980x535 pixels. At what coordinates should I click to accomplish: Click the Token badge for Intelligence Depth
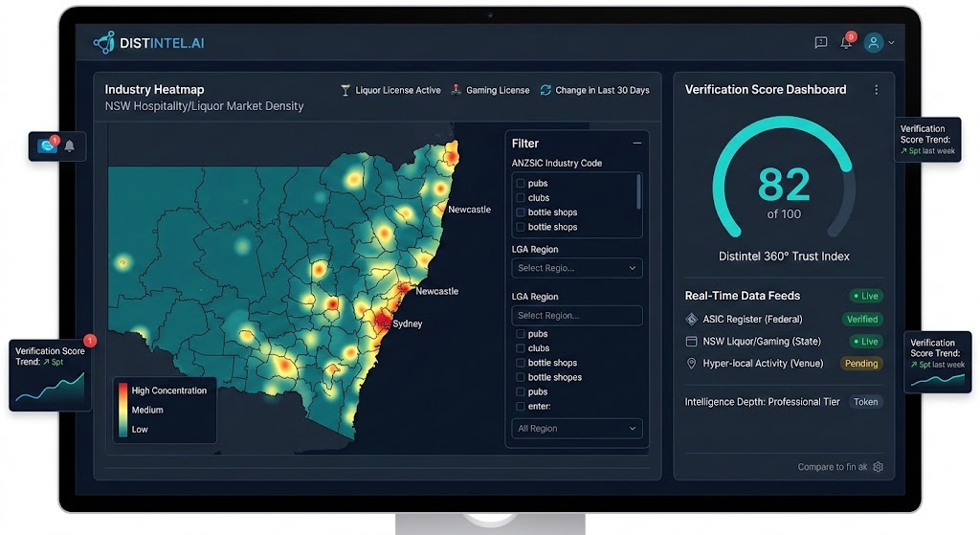pyautogui.click(x=865, y=402)
